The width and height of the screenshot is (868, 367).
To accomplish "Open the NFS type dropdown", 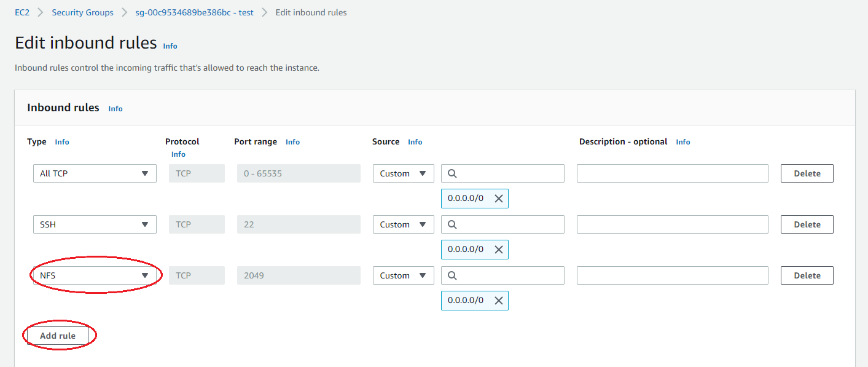I will 95,275.
